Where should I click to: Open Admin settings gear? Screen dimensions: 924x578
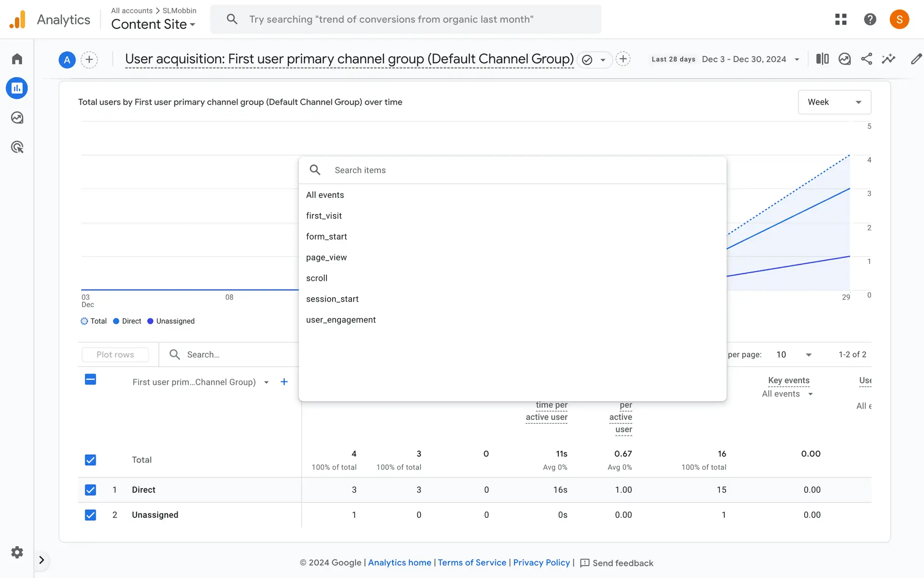click(17, 552)
